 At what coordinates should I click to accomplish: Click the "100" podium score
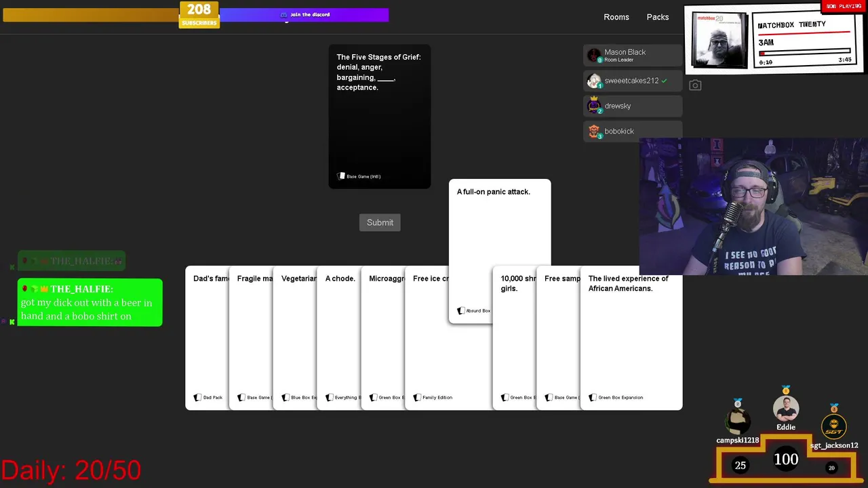pos(786,460)
